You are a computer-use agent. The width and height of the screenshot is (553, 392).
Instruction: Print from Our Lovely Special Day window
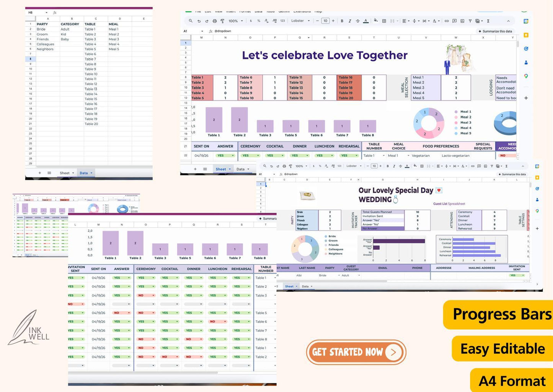pyautogui.click(x=284, y=166)
